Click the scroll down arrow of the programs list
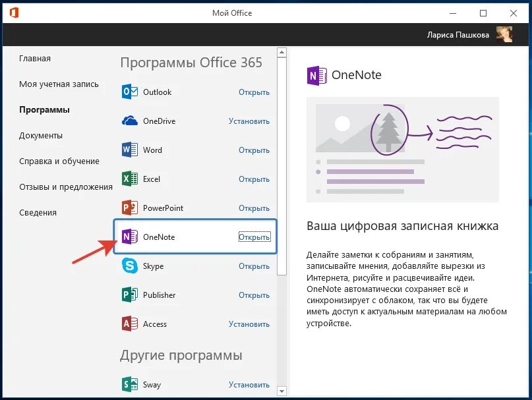 pyautogui.click(x=281, y=391)
